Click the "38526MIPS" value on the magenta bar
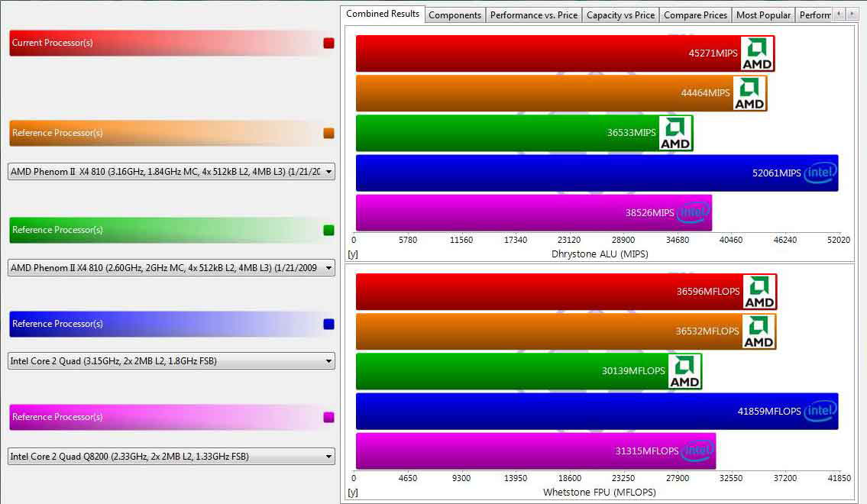Viewport: 867px width, 504px height. click(650, 213)
